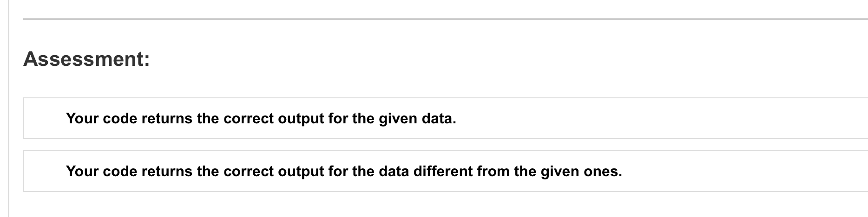Click the word "code" in first row
Screen dimensions: 868x217
[120, 119]
